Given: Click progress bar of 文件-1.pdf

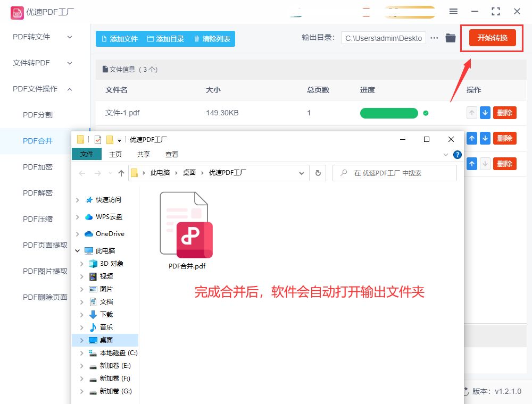Looking at the screenshot, I should click(x=389, y=113).
